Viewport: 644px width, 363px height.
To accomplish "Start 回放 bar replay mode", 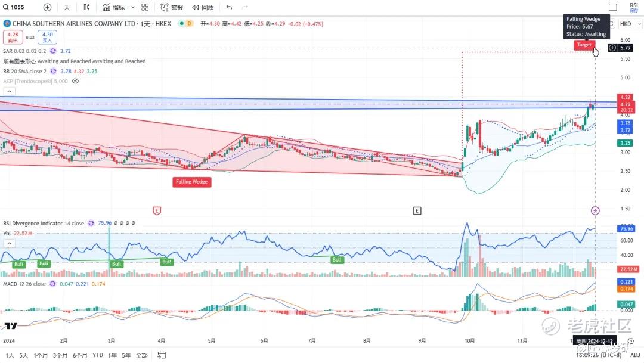I will (203, 7).
